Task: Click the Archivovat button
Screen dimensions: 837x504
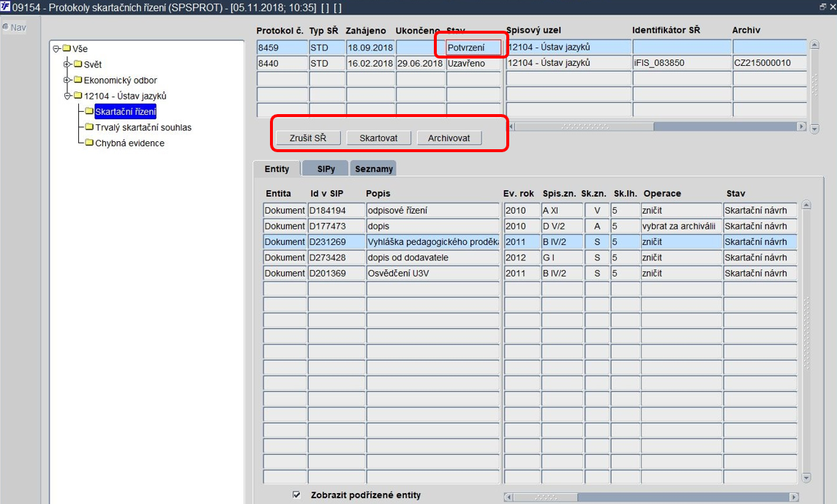Action: [449, 138]
